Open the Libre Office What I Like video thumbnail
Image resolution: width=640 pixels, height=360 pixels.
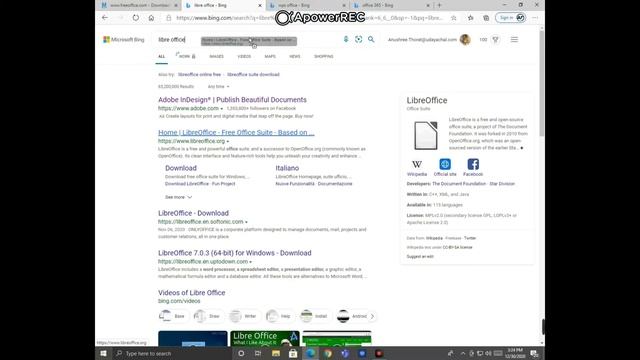265,339
